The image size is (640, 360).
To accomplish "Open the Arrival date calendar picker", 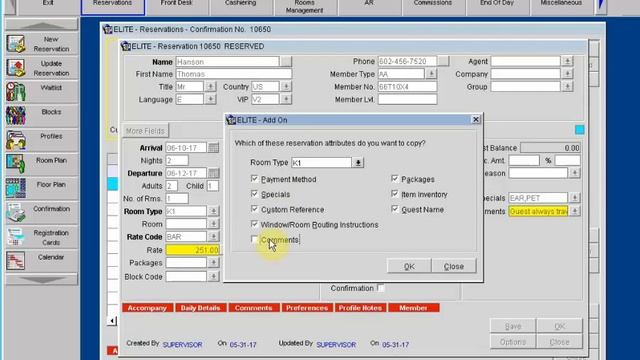I will click(213, 148).
